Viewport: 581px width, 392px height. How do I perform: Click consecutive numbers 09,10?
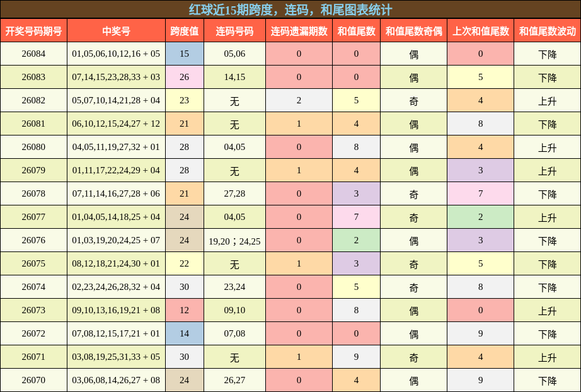[234, 311]
